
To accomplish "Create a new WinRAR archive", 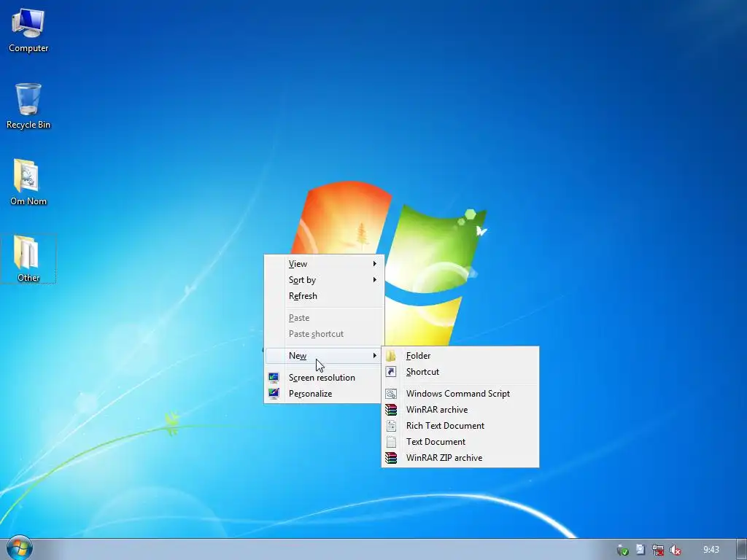I will coord(460,410).
